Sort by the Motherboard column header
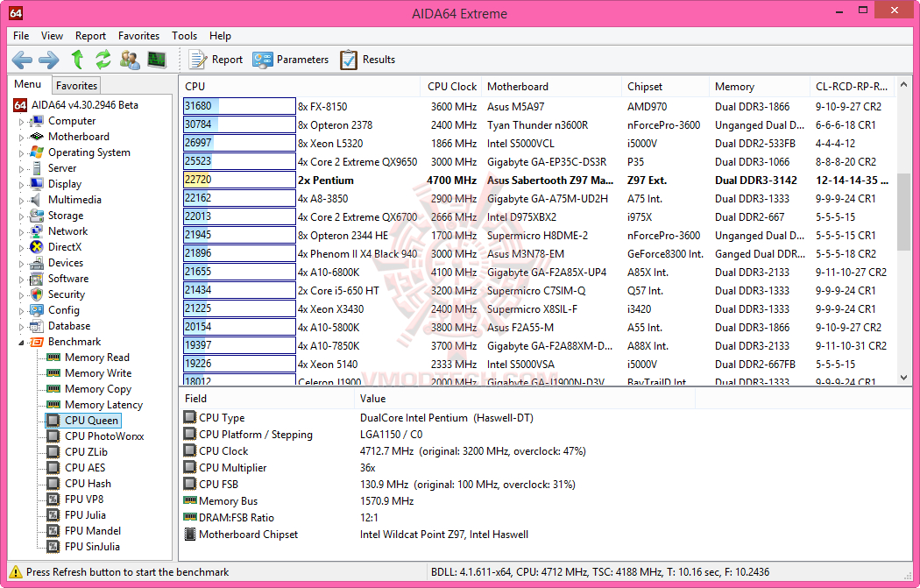 coord(551,86)
